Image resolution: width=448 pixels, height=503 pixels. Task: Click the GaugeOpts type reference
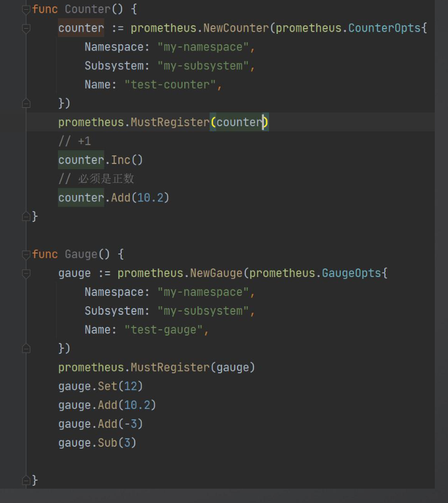[352, 273]
